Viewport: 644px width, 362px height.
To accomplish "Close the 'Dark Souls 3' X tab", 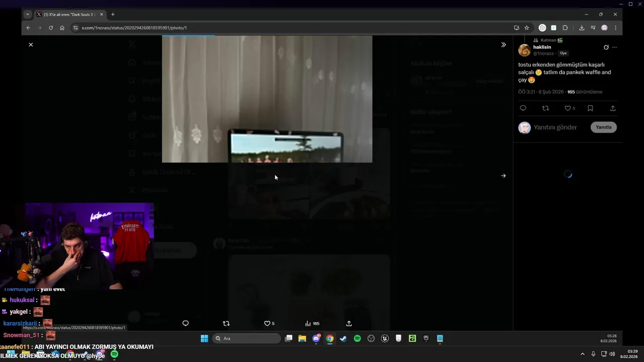I will (101, 15).
